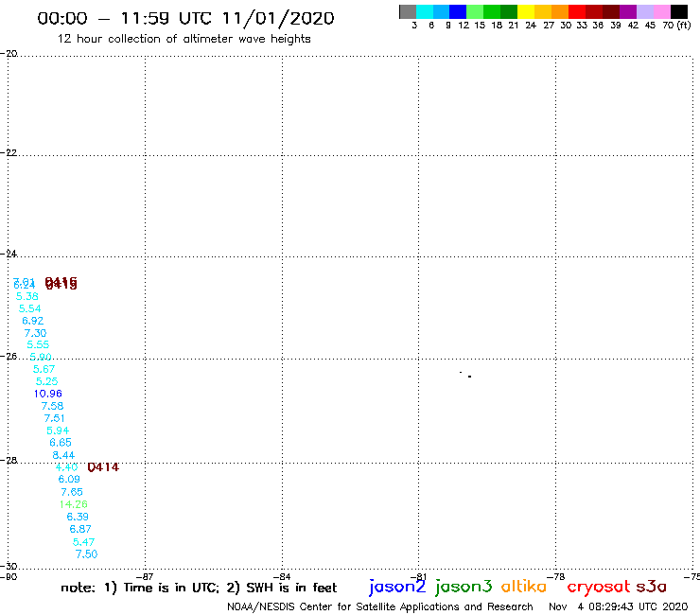Click the 6.65 wave height value
Image resolution: width=700 pixels, height=615 pixels.
[61, 443]
